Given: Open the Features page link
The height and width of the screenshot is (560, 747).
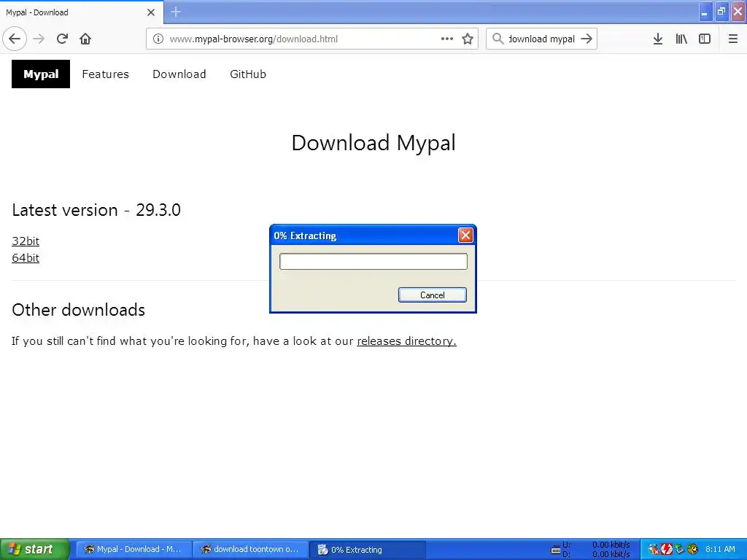Looking at the screenshot, I should coord(105,74).
